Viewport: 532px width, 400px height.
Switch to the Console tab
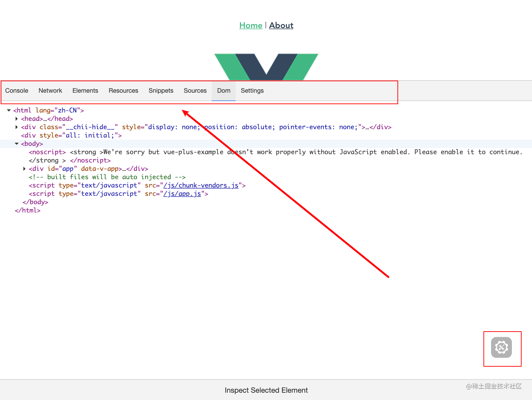pyautogui.click(x=17, y=91)
